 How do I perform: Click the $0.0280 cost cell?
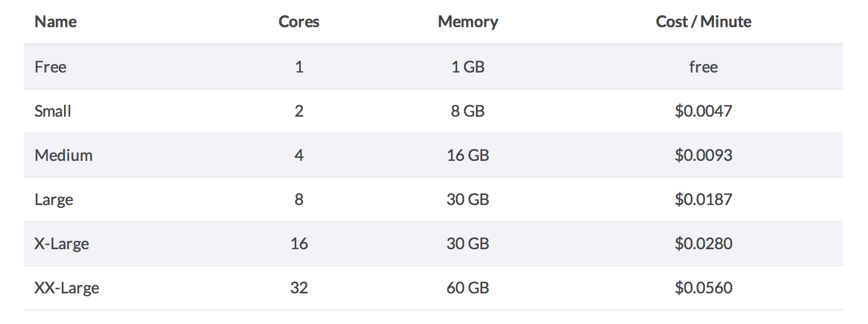click(x=704, y=244)
